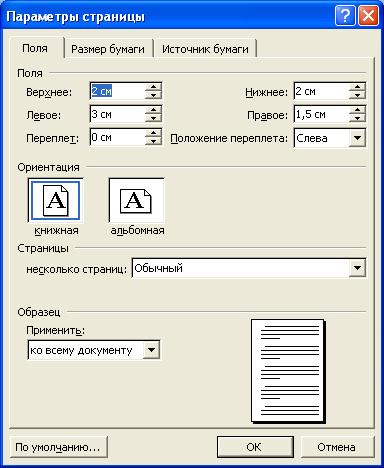
Task: Open the Поля tab
Action: (x=35, y=48)
